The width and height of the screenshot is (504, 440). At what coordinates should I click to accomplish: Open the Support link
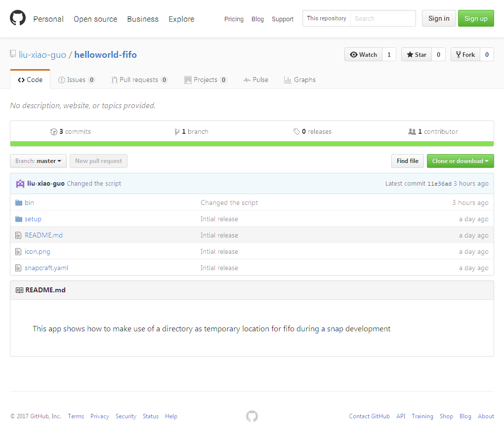tap(283, 19)
